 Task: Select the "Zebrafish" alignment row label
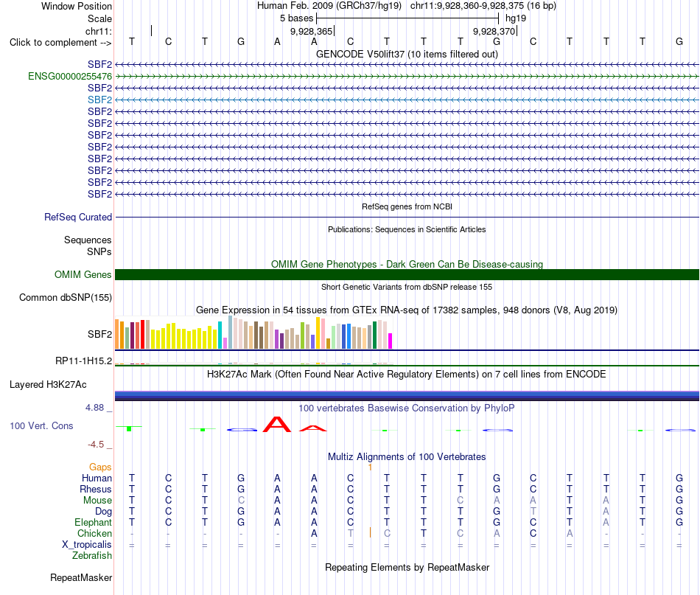tap(92, 556)
